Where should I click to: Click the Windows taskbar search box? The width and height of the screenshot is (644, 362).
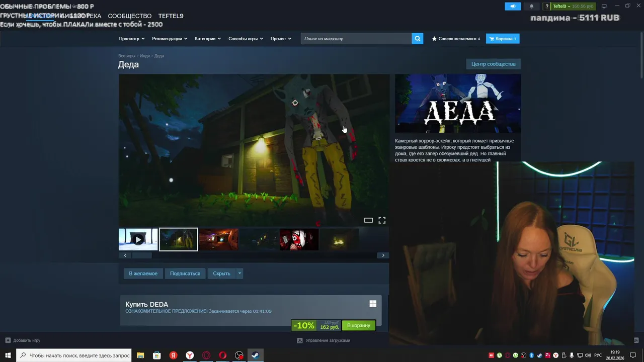[x=74, y=355]
